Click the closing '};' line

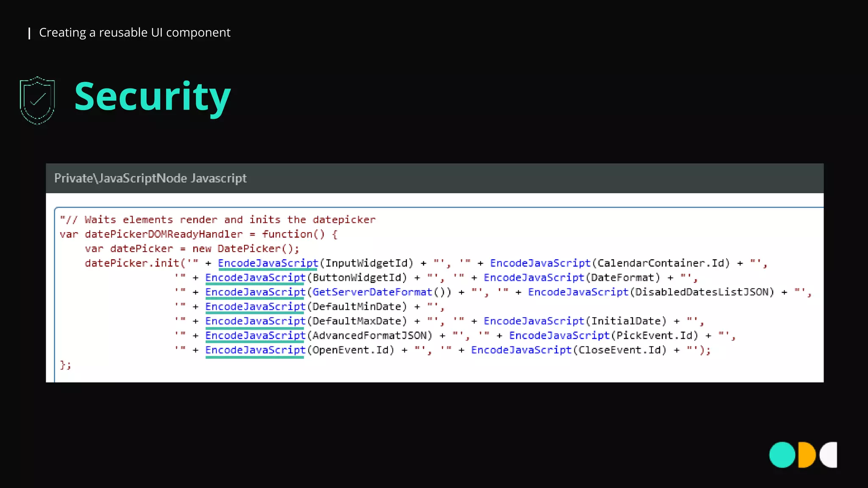(65, 365)
